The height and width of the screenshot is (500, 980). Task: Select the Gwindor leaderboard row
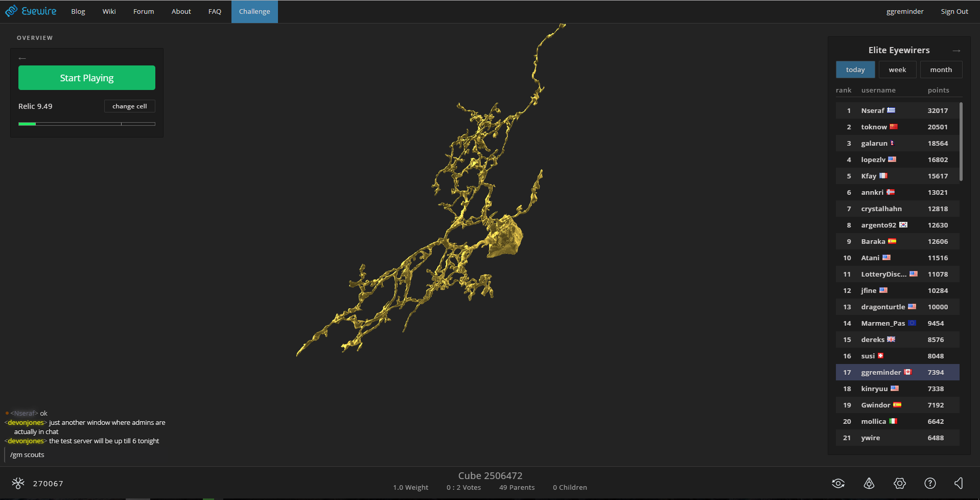[x=898, y=405]
